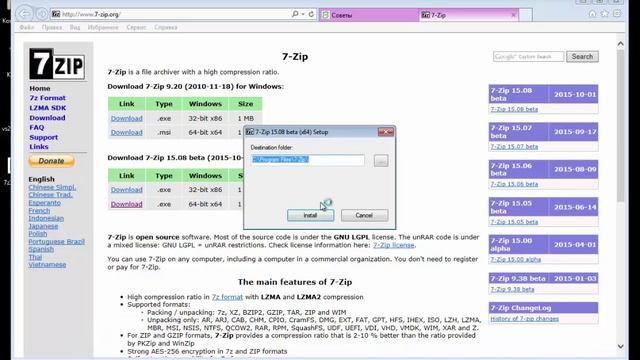This screenshot has height=360, width=640.
Task: Switch language to French
Action: tap(39, 211)
